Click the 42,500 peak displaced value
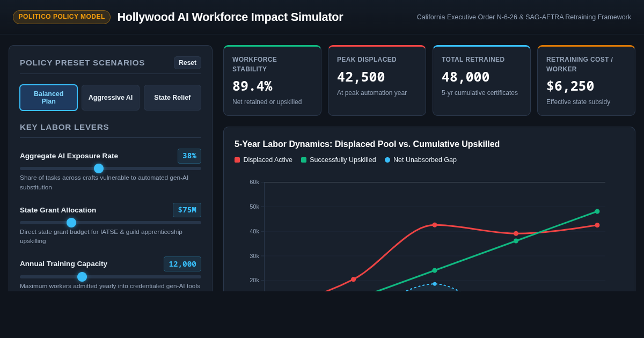The image size is (644, 338). pos(361,77)
